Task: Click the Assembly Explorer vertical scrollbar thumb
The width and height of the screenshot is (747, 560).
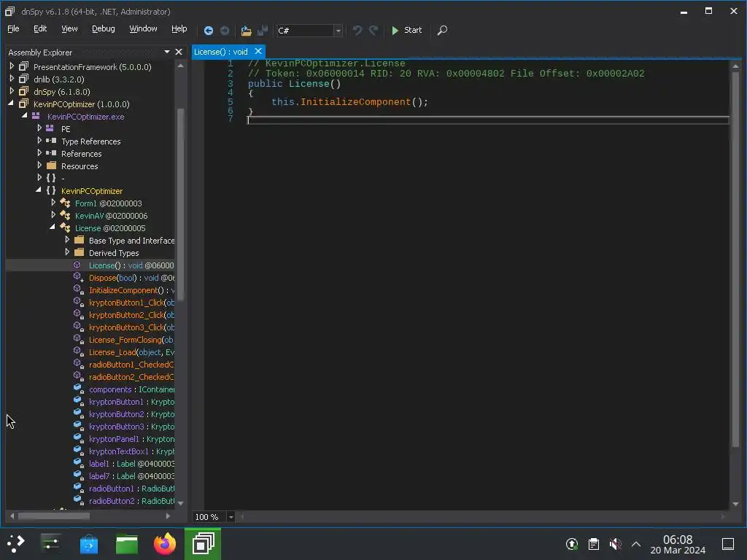Action: (180, 205)
